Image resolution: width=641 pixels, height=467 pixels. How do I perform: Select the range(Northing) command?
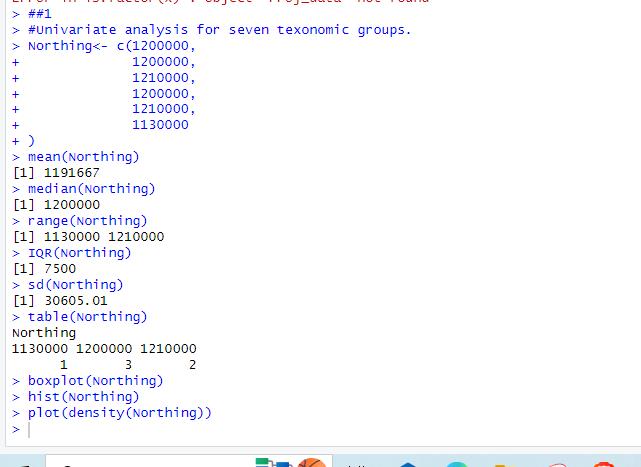[x=87, y=221]
